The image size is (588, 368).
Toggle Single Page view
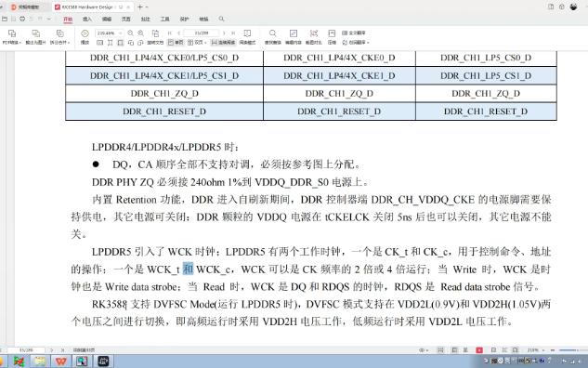(176, 43)
